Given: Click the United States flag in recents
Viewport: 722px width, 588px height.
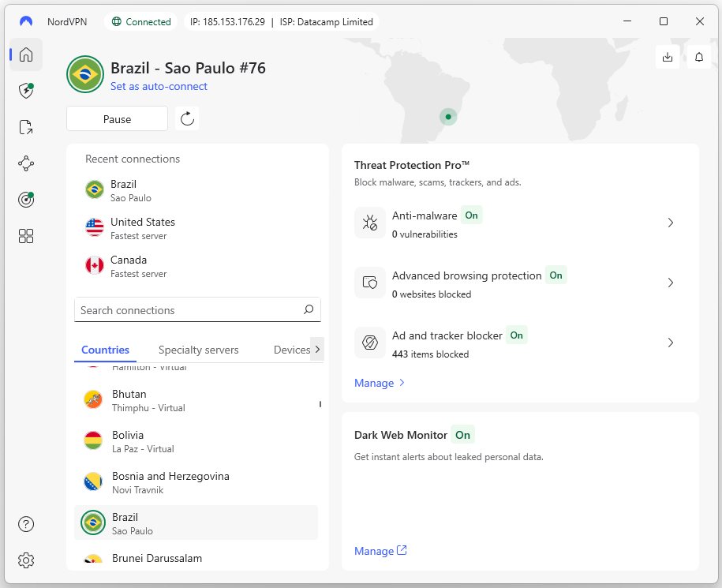Looking at the screenshot, I should tap(95, 227).
